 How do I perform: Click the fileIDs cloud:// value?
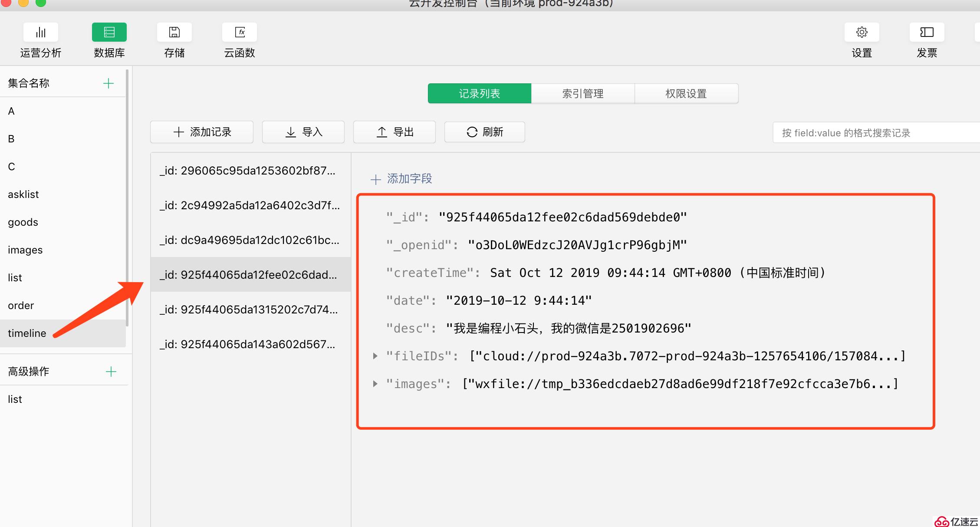click(x=688, y=356)
